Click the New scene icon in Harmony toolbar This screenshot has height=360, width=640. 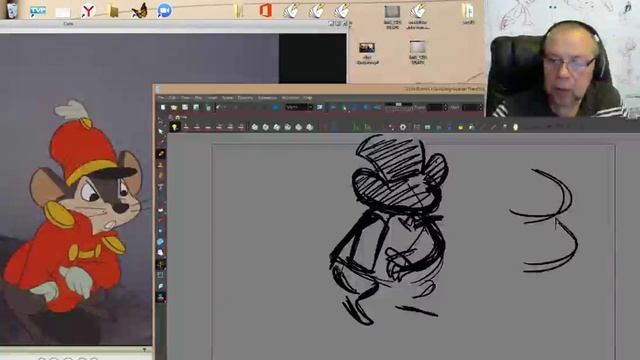click(x=163, y=107)
